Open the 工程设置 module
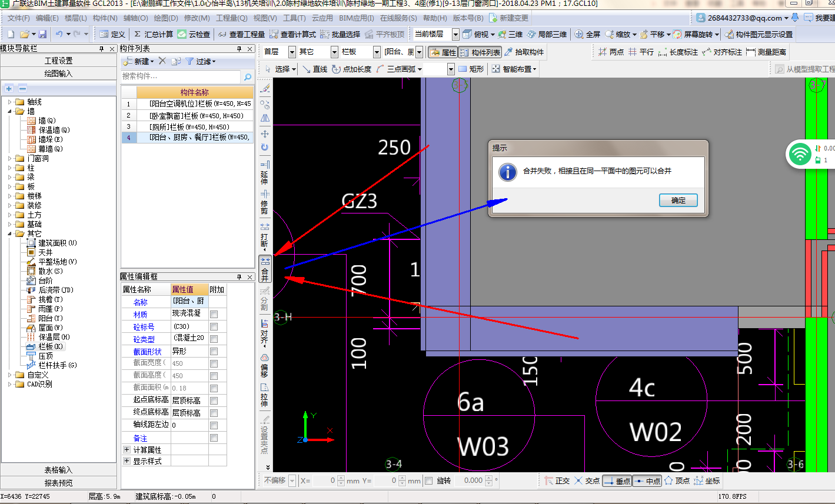The width and height of the screenshot is (835, 504). pyautogui.click(x=58, y=61)
